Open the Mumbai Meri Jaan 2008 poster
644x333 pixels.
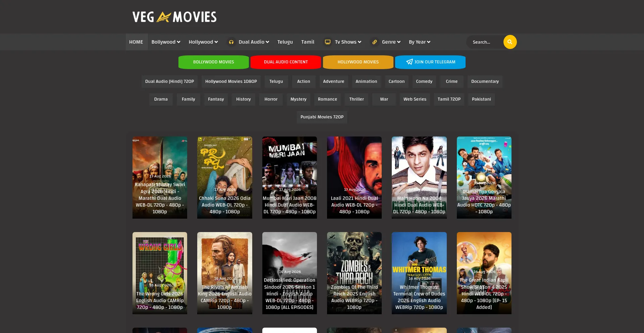289,177
